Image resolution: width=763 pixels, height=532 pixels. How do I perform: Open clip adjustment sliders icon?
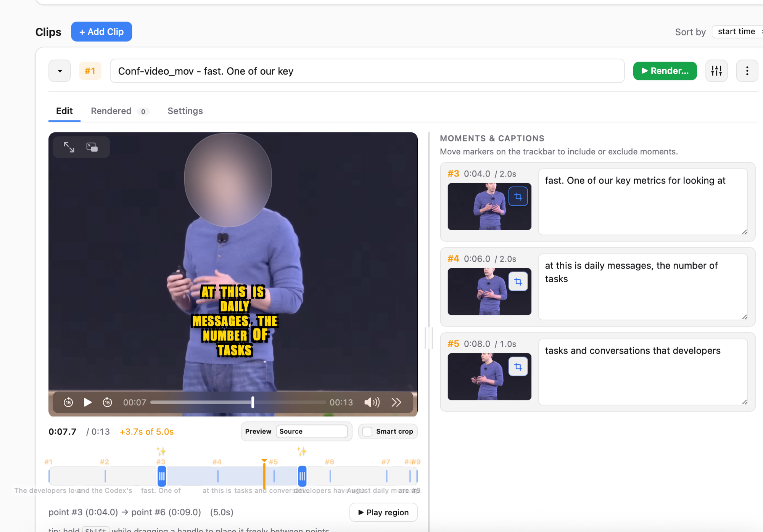716,71
